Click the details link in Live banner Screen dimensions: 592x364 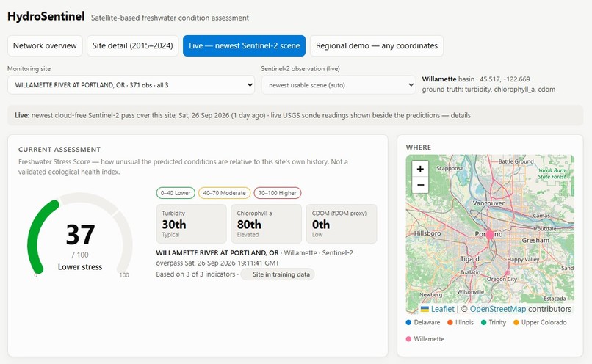point(461,115)
